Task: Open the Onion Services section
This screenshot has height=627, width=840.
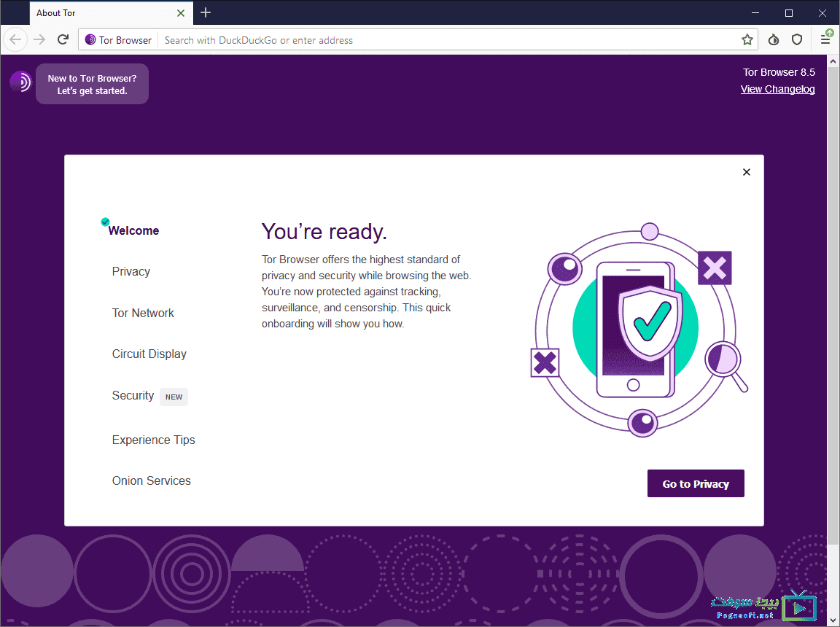Action: (x=151, y=481)
